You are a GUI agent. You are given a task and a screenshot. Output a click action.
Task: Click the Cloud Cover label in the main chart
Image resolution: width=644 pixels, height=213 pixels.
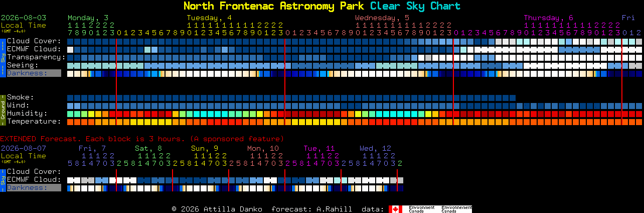click(34, 41)
